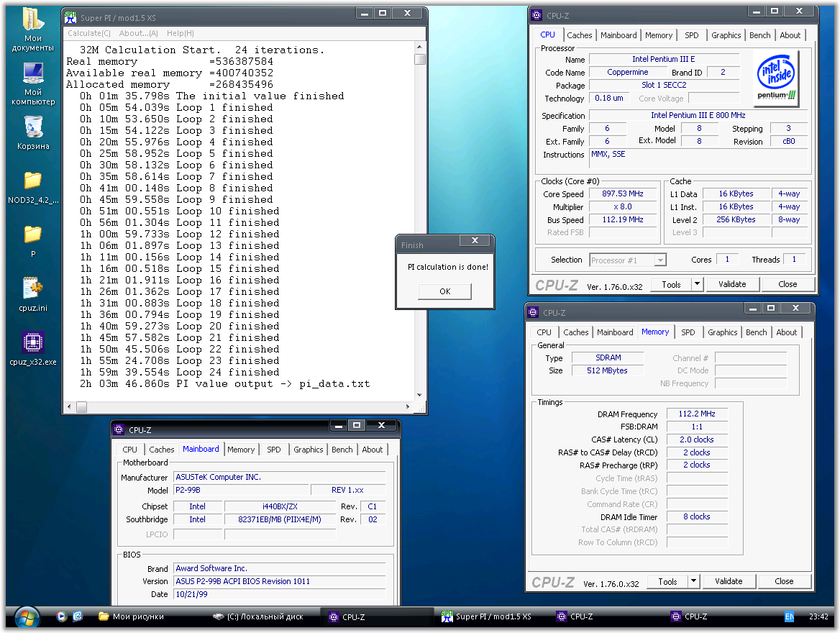Open the media player quick launch icon
Viewport: 840px width, 633px height.
click(x=62, y=616)
